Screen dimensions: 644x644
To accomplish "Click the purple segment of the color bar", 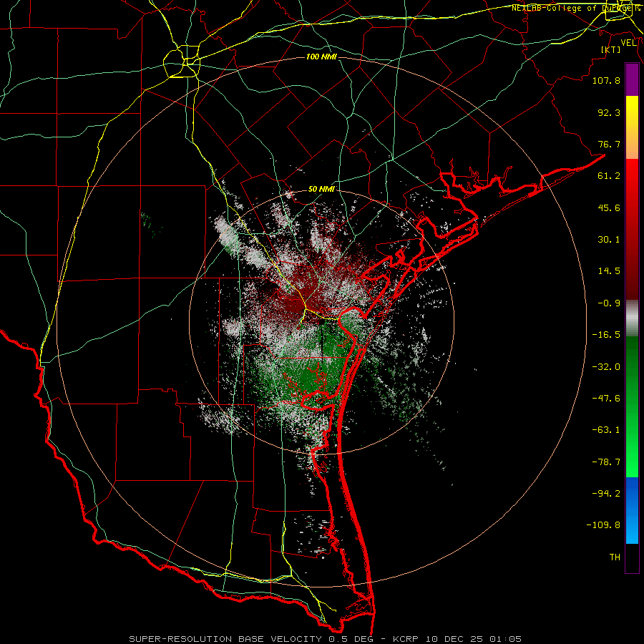I will click(632, 79).
